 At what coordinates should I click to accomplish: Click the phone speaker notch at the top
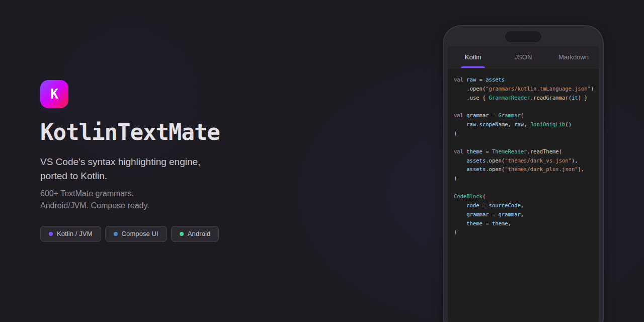[x=523, y=36]
